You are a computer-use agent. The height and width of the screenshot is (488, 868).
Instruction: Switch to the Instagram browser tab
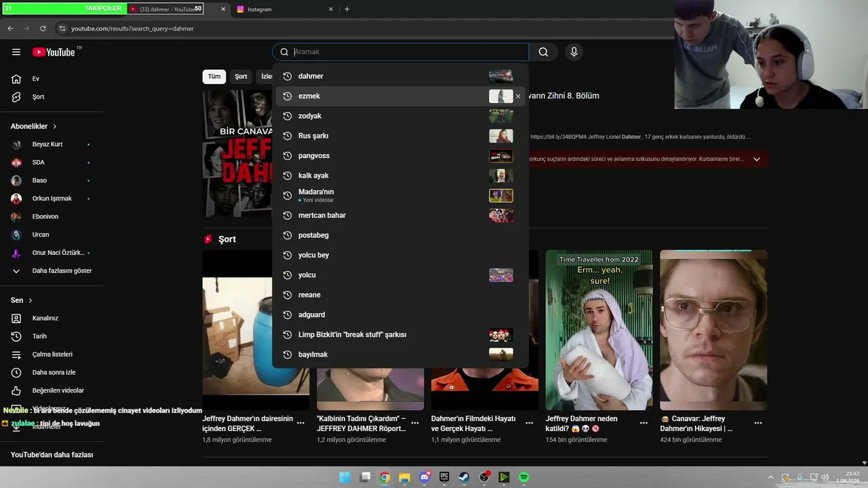[x=285, y=9]
